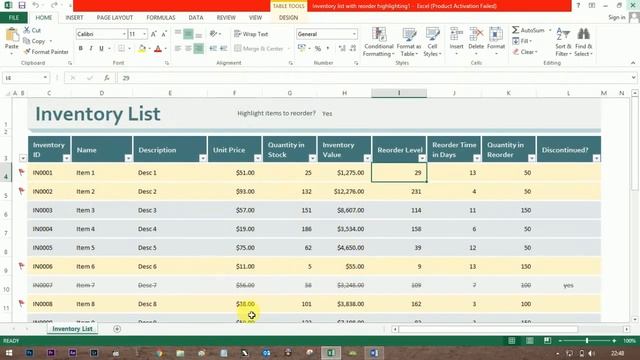Screen dimensions: 640x360
Task: Click the AutoSum sigma button
Action: click(x=529, y=30)
